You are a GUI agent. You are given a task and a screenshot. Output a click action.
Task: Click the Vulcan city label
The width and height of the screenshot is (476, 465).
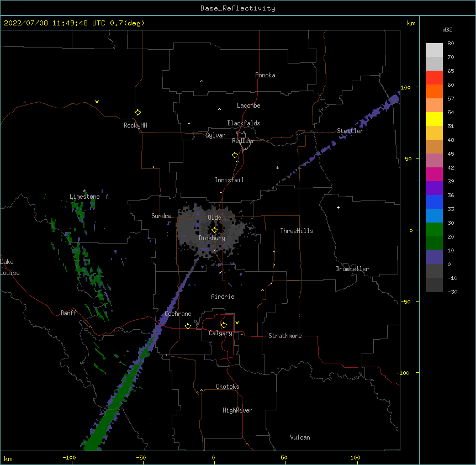point(300,437)
